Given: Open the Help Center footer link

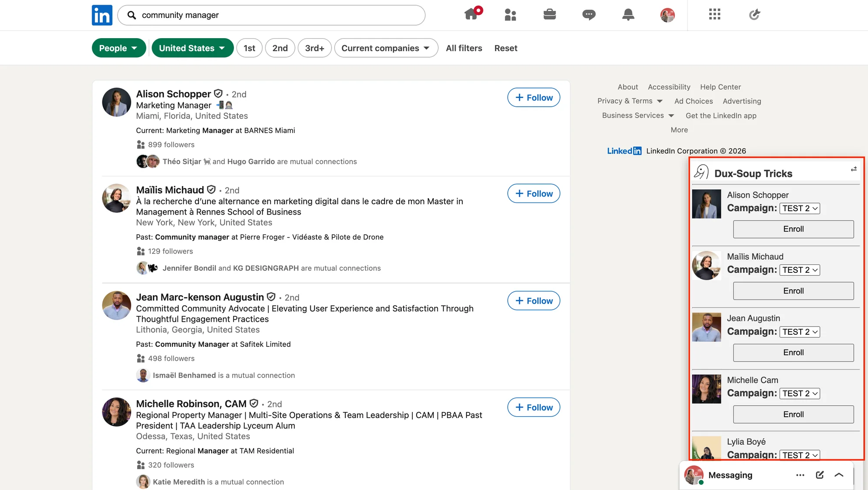Looking at the screenshot, I should point(720,87).
